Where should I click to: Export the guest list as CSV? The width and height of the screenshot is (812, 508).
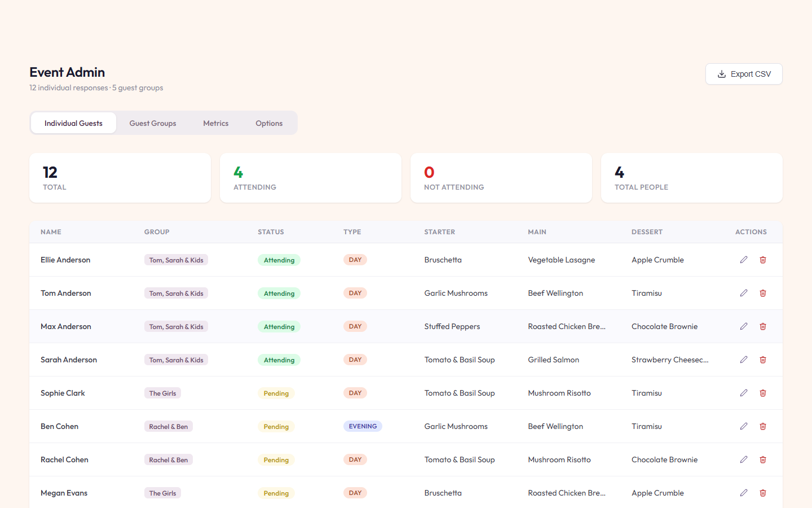[744, 74]
